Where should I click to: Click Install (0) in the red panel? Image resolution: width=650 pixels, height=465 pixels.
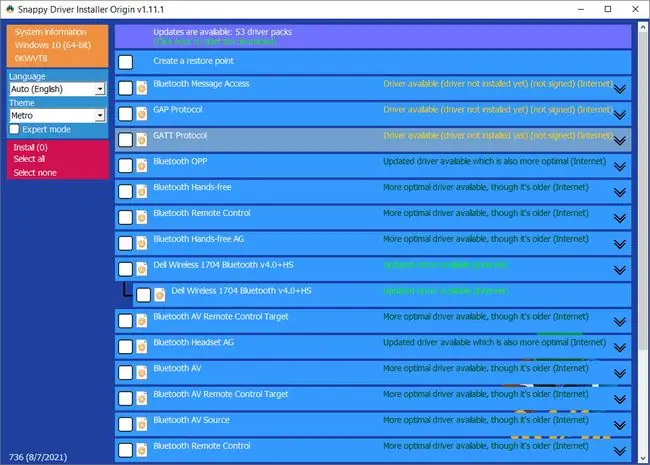[x=30, y=147]
